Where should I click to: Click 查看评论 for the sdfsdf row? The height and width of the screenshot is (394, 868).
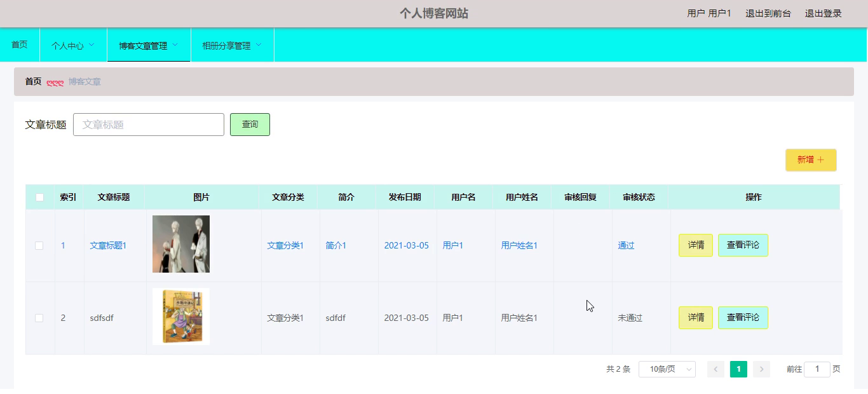pyautogui.click(x=743, y=318)
